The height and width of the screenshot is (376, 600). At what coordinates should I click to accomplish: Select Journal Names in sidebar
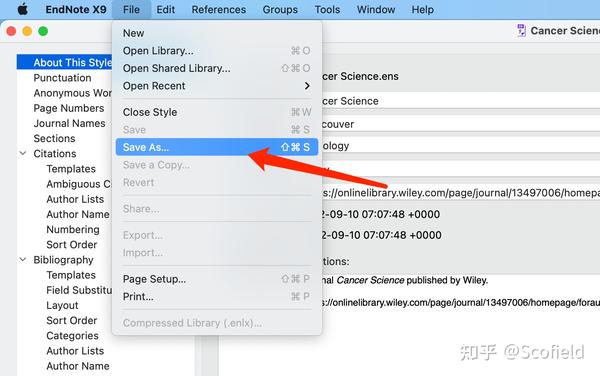(69, 123)
